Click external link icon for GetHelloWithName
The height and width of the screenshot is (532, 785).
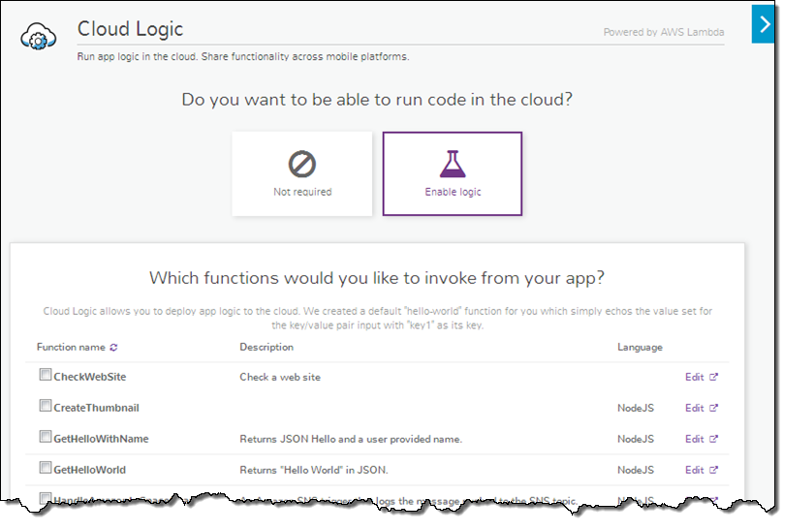[714, 439]
